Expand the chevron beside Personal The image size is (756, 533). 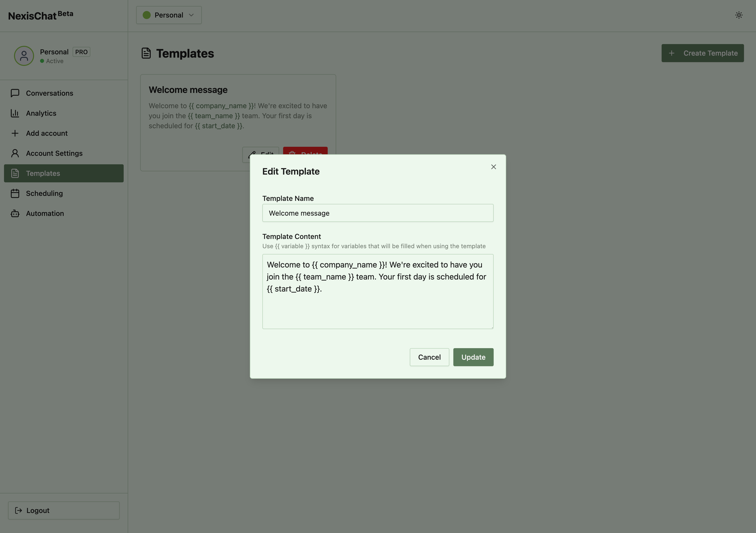coord(191,15)
